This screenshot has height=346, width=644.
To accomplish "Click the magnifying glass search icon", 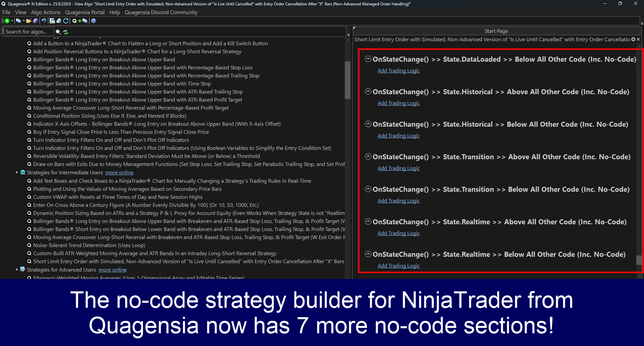I will tap(58, 32).
